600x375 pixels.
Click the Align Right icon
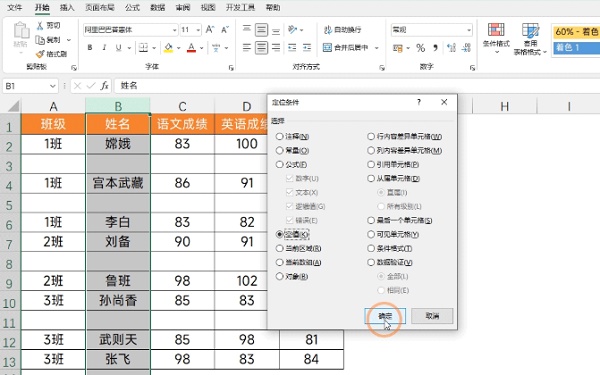(x=276, y=47)
